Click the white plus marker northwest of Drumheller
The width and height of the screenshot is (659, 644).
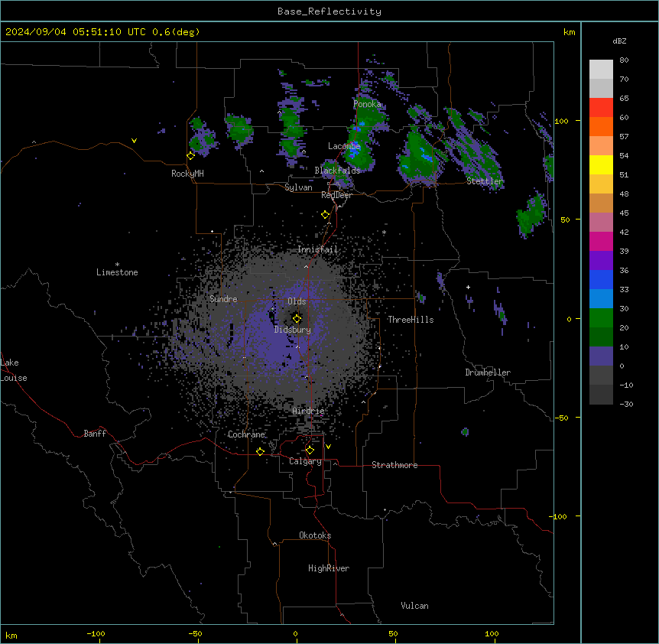[x=468, y=287]
